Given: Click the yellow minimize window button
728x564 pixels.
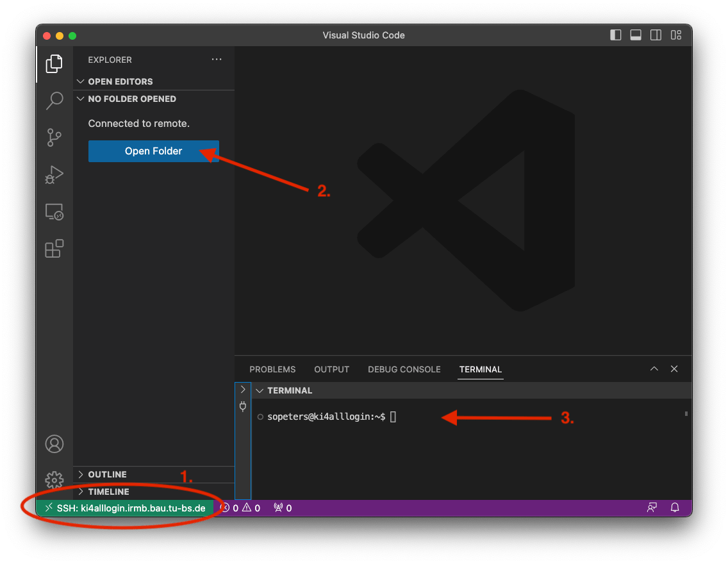Looking at the screenshot, I should tap(60, 36).
